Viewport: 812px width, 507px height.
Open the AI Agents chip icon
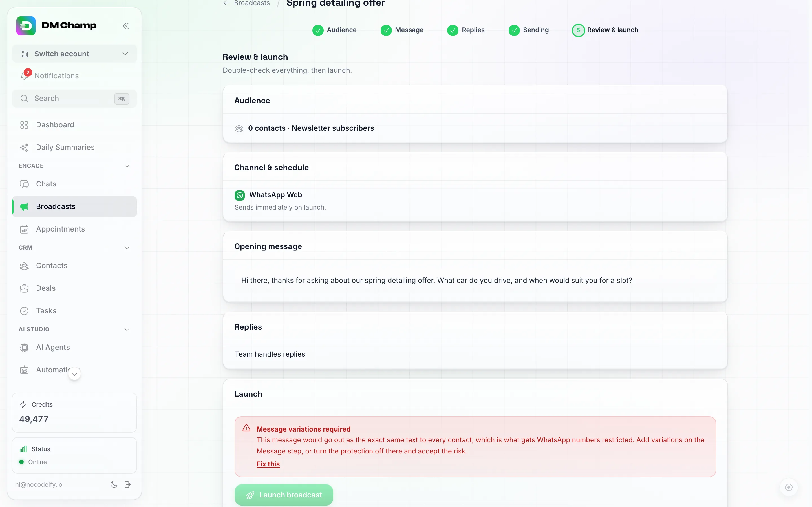pyautogui.click(x=24, y=347)
